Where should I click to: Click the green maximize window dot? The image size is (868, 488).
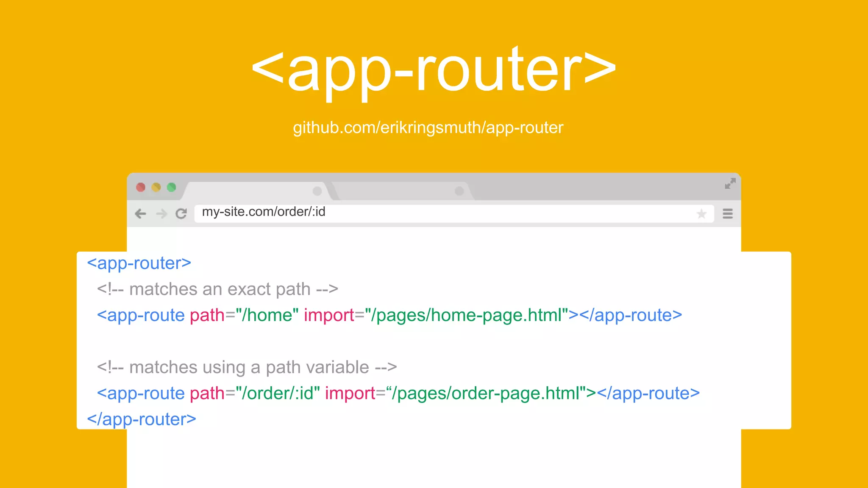pos(171,187)
